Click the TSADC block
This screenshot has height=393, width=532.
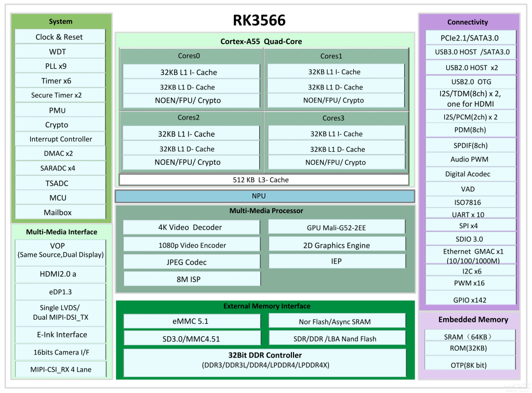tap(60, 184)
